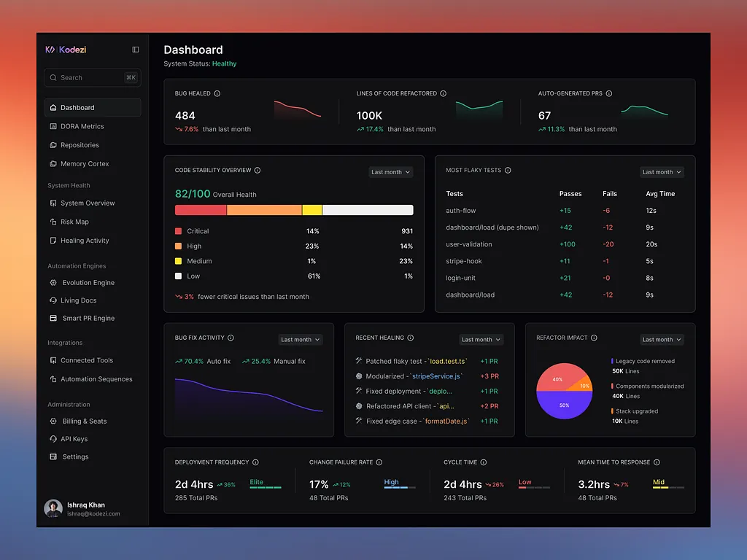The height and width of the screenshot is (560, 747).
Task: Go to DORA Metrics
Action: pyautogui.click(x=93, y=126)
